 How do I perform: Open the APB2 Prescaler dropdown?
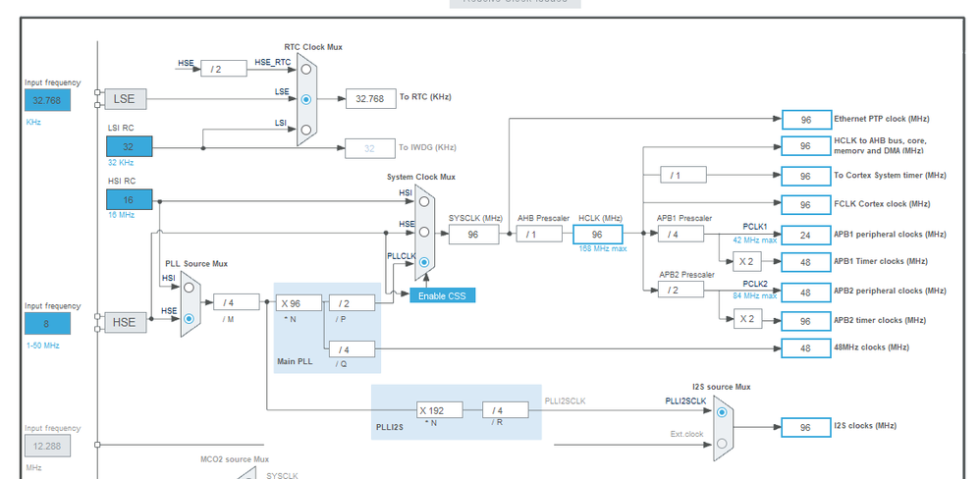click(x=681, y=290)
